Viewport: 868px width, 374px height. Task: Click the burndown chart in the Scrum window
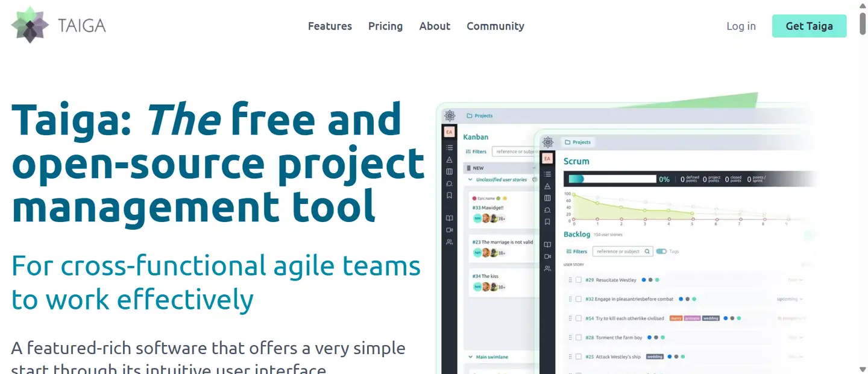point(681,208)
